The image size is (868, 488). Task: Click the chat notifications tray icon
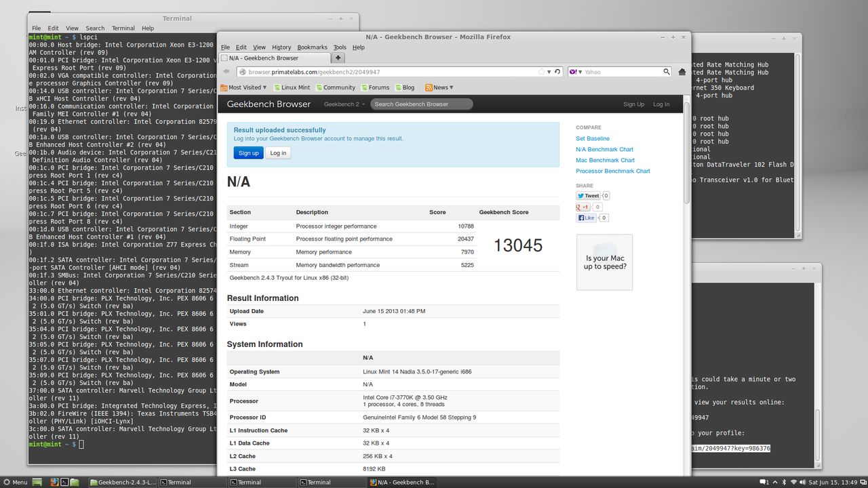coord(764,483)
